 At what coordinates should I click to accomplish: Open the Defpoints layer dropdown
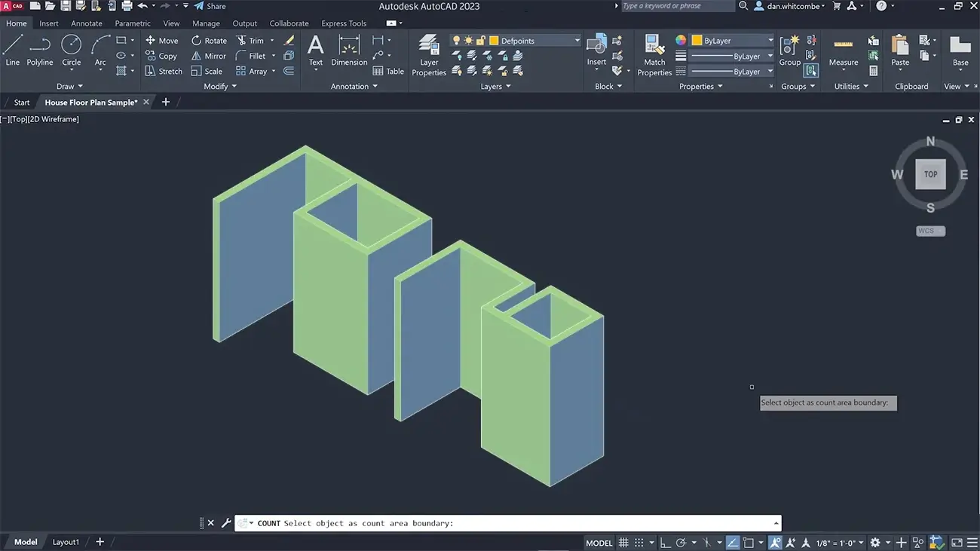pos(577,40)
